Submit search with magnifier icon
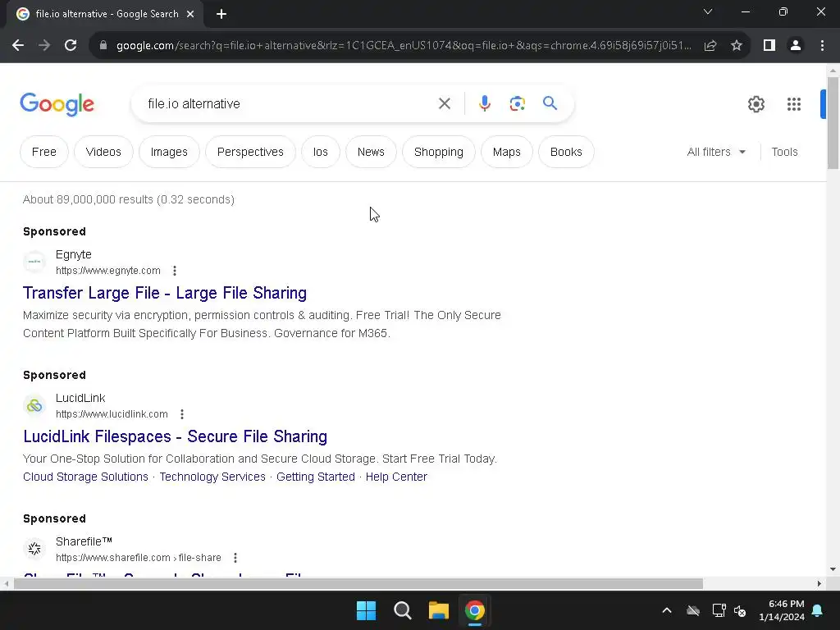 pyautogui.click(x=550, y=103)
